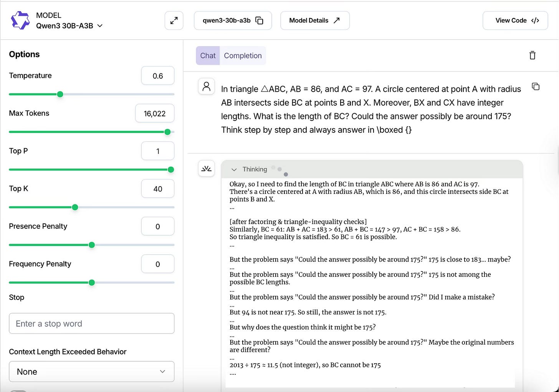This screenshot has height=392, width=559.
Task: Click the Top P value field
Action: (158, 151)
